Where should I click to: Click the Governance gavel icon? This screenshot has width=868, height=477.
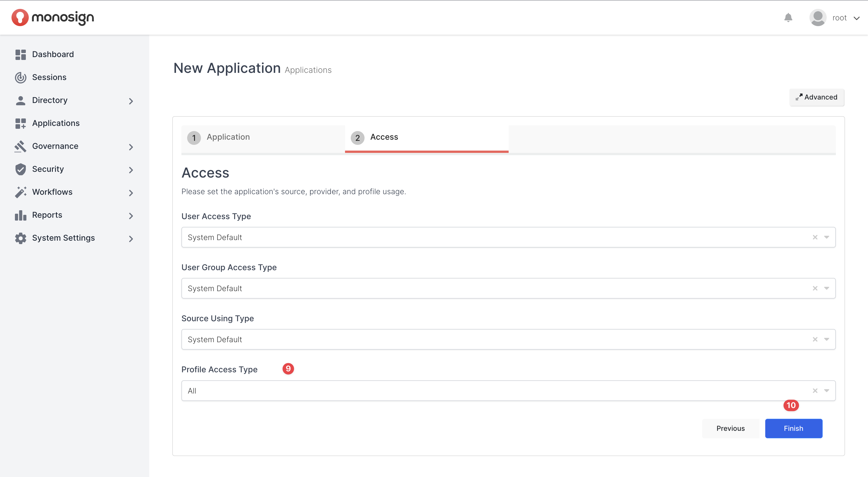(21, 146)
